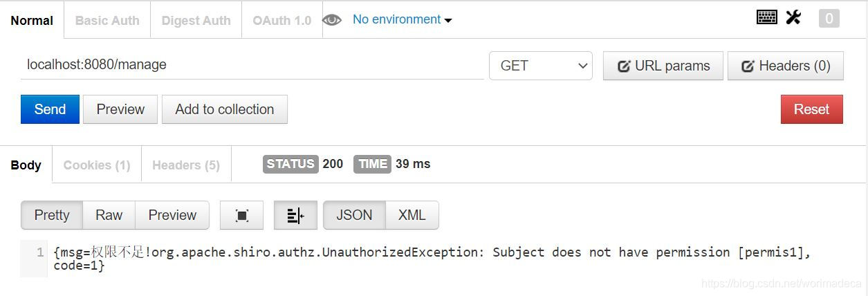Set response format to XML
This screenshot has width=868, height=296.
412,215
